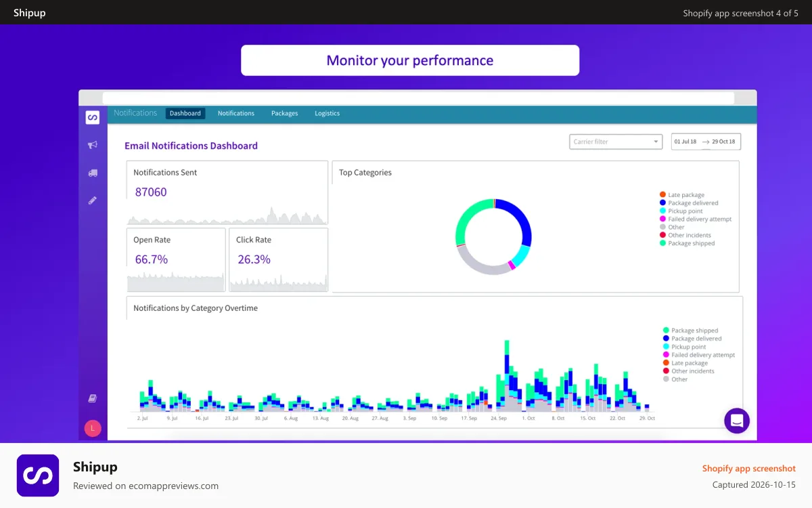Click the Top Categories card title

365,173
